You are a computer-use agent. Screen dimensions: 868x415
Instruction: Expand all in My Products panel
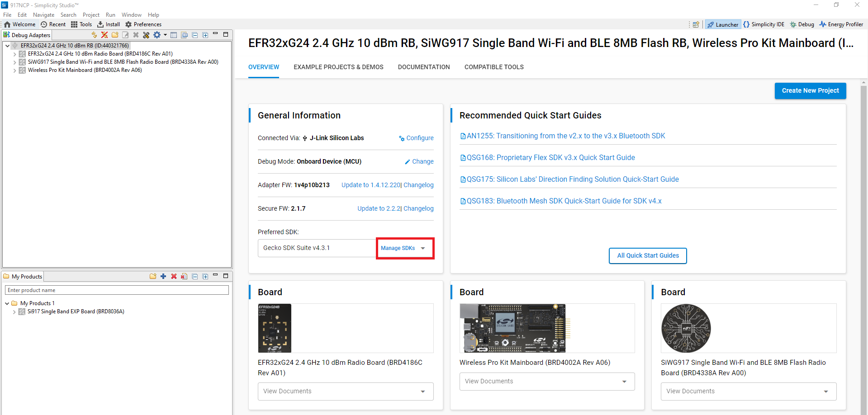(x=205, y=276)
